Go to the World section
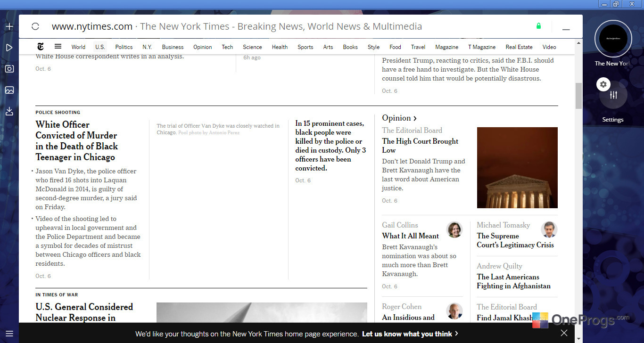 pos(78,47)
